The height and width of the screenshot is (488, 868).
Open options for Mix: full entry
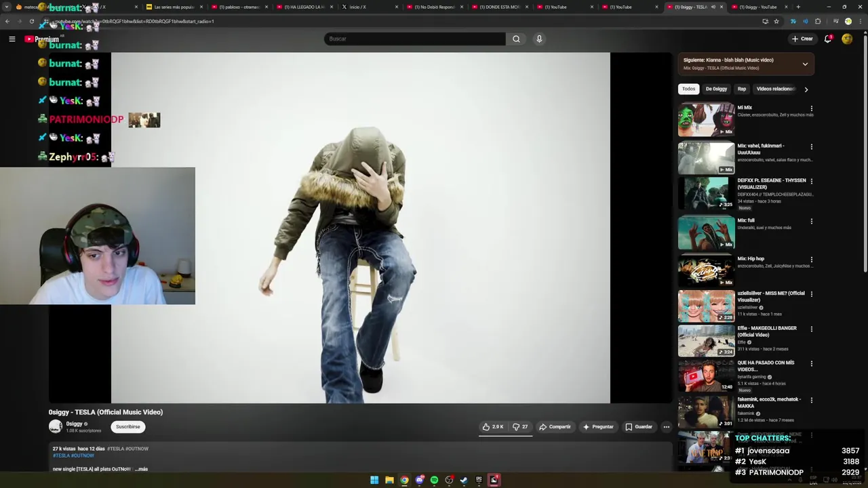click(811, 221)
